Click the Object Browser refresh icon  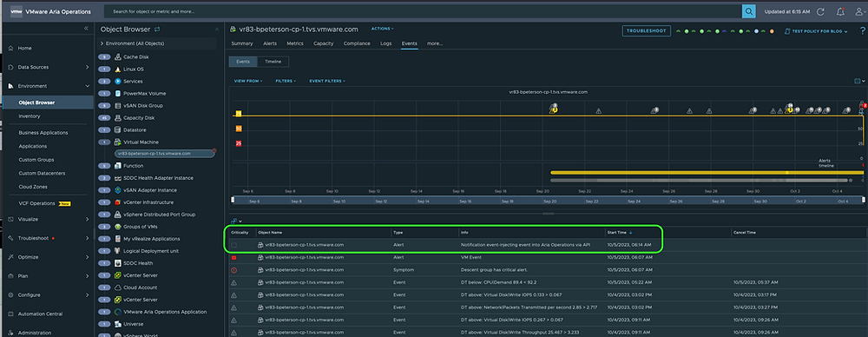pos(157,29)
